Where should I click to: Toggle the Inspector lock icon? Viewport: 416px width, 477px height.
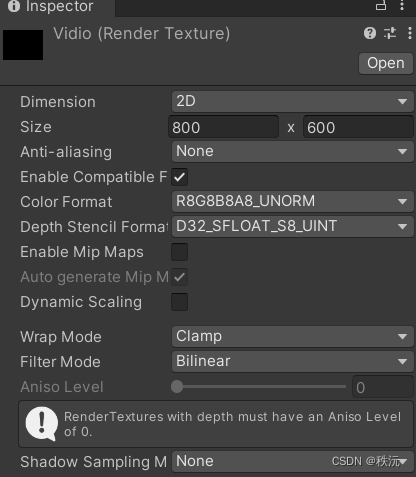381,6
